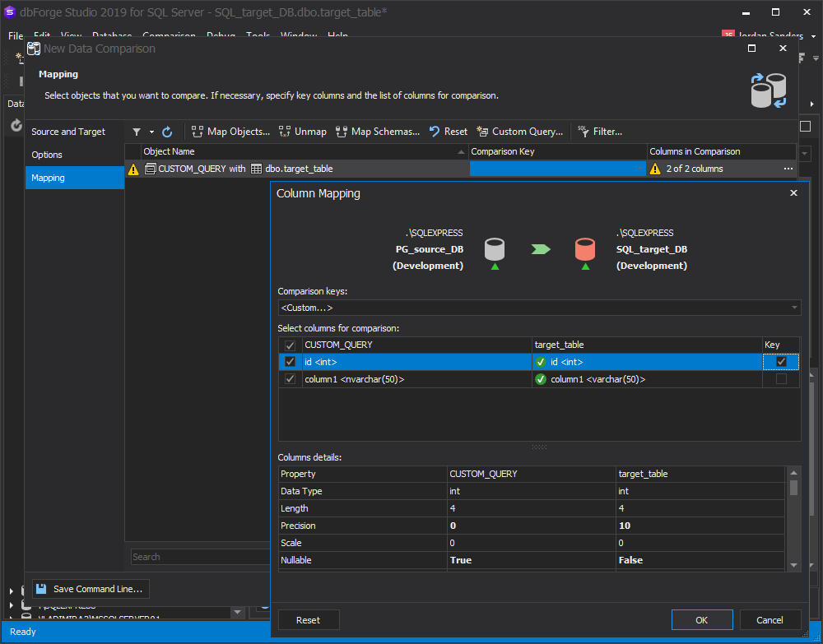Click the Search field under the mapping list
The height and width of the screenshot is (644, 823).
click(201, 557)
